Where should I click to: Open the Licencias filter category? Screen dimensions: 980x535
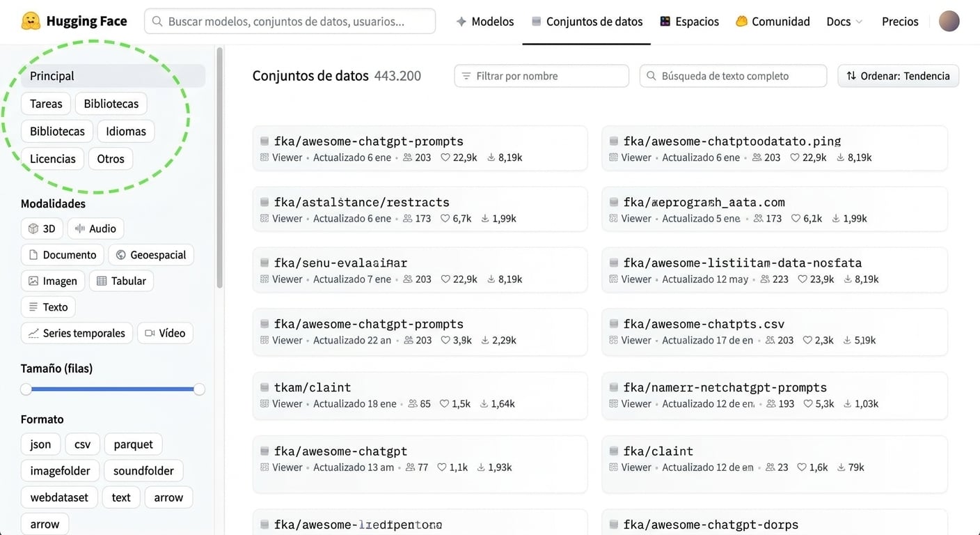pos(52,158)
